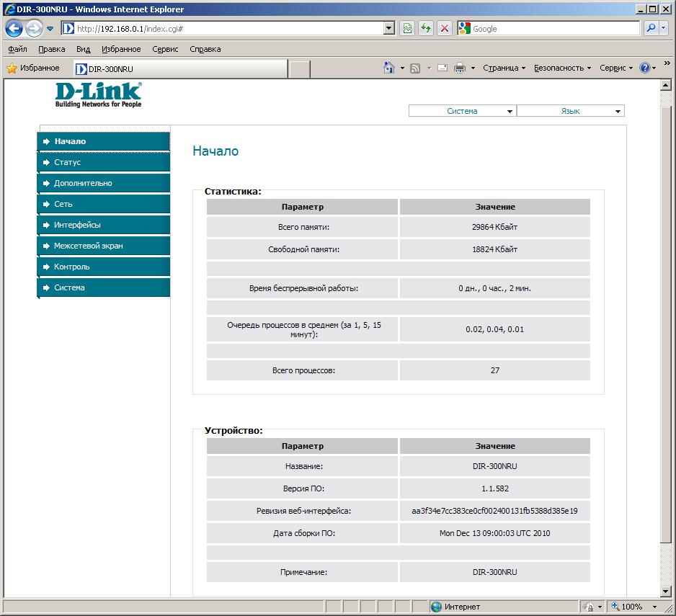Click the Home page icon
The image size is (676, 616).
(x=389, y=68)
